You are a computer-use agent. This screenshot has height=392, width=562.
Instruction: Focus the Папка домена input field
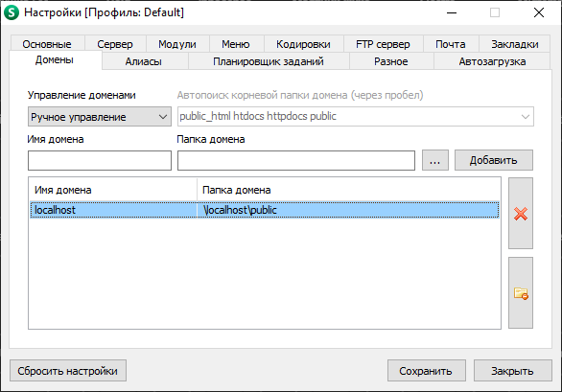point(296,160)
